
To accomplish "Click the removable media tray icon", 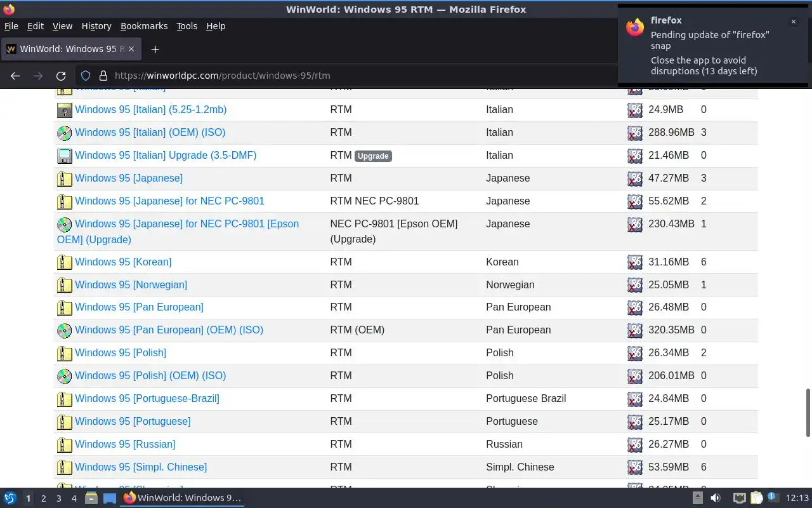I will 697,498.
